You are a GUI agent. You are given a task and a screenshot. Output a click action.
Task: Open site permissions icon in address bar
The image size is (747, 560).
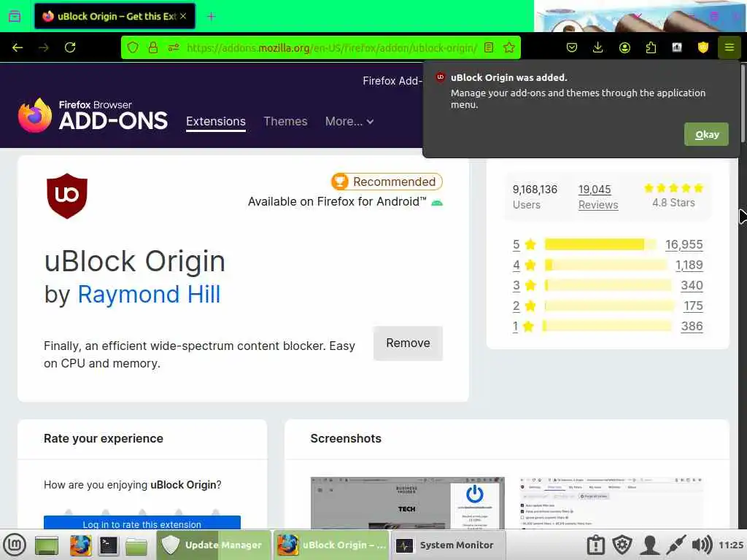(174, 47)
